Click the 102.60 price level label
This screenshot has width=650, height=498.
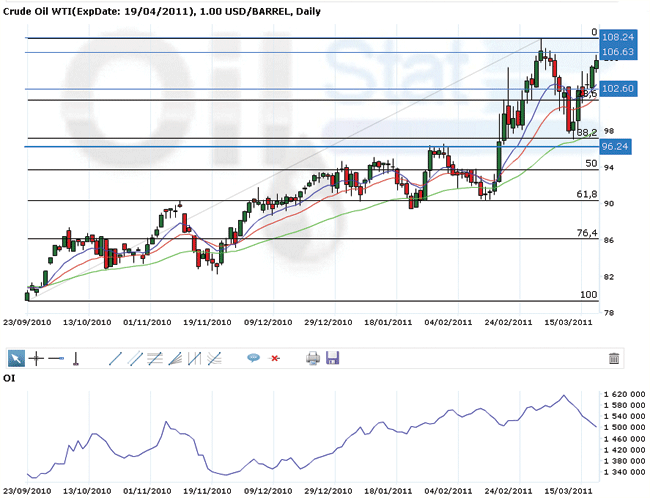click(615, 89)
